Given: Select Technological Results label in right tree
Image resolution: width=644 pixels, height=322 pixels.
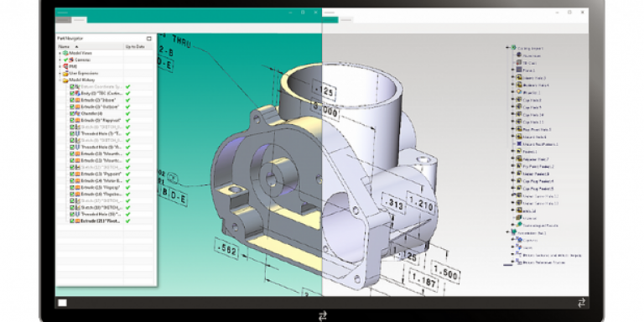Looking at the screenshot, I should click(541, 225).
